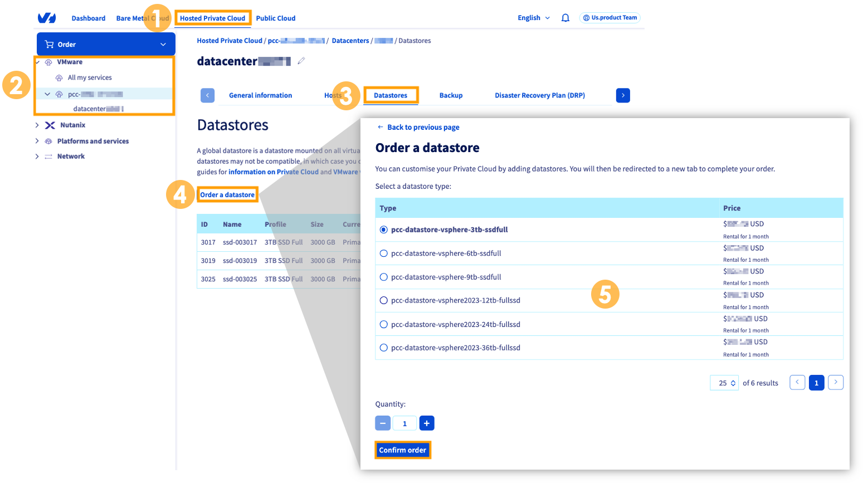The image size is (868, 483).
Task: Switch to General information tab
Action: tap(261, 95)
